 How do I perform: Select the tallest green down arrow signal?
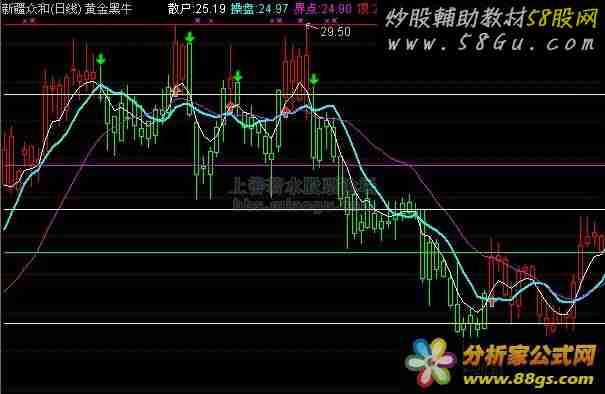[189, 38]
